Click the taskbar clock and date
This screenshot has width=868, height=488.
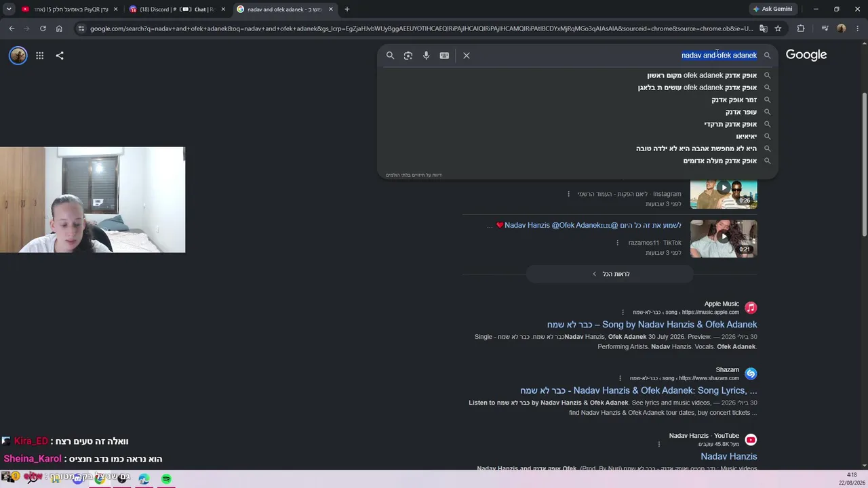click(x=852, y=479)
